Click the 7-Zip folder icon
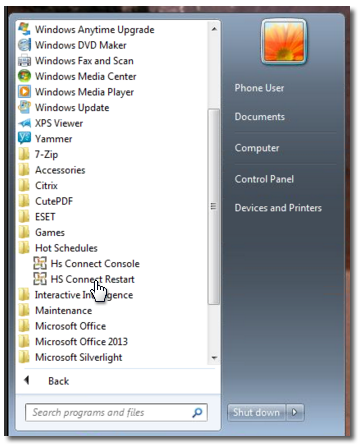This screenshot has height=445, width=360. coord(24,154)
